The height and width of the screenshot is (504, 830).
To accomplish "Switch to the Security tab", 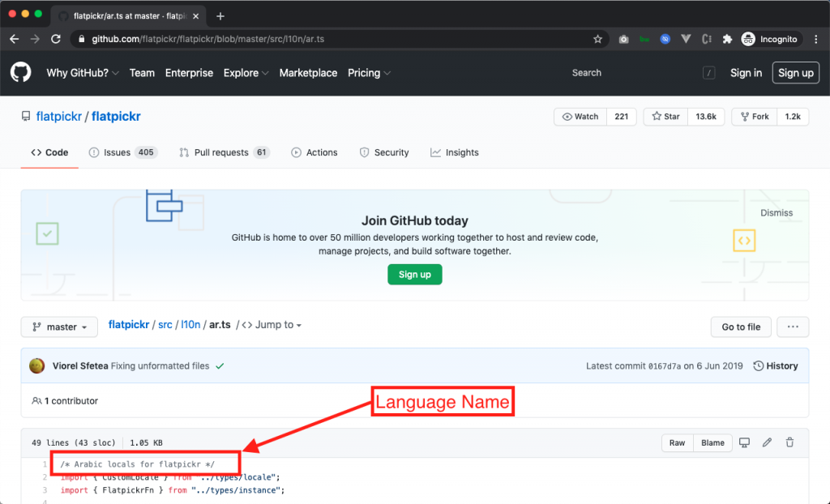I will [x=384, y=152].
